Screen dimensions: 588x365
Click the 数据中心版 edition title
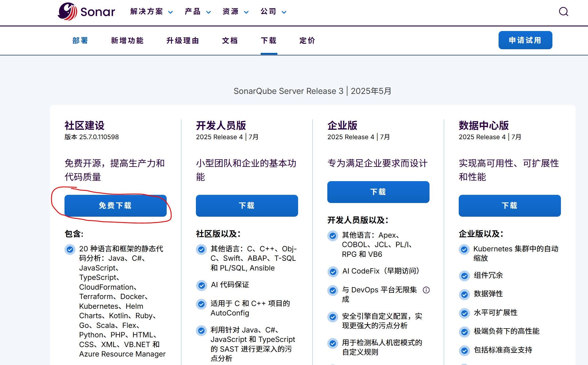(x=484, y=126)
